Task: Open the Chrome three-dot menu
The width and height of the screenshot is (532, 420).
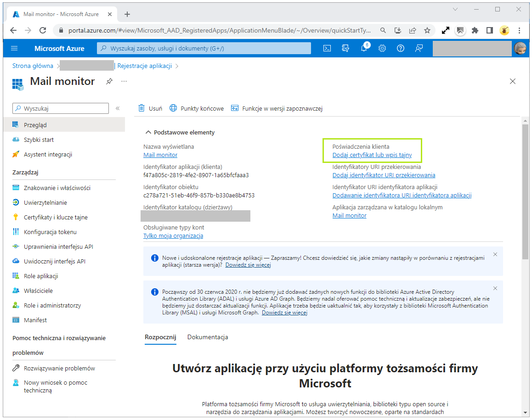Action: pos(520,30)
